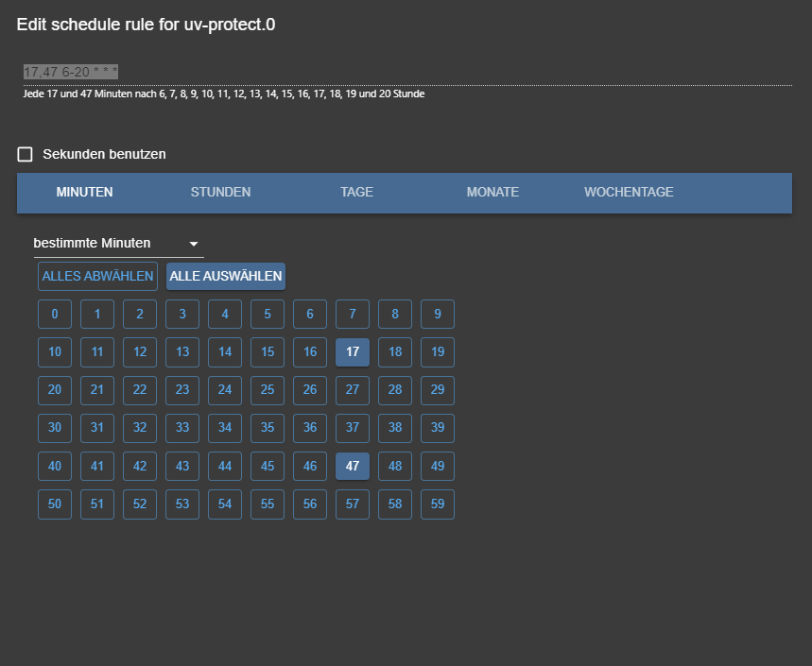Toggle minute 12
The width and height of the screenshot is (812, 666).
pyautogui.click(x=140, y=351)
